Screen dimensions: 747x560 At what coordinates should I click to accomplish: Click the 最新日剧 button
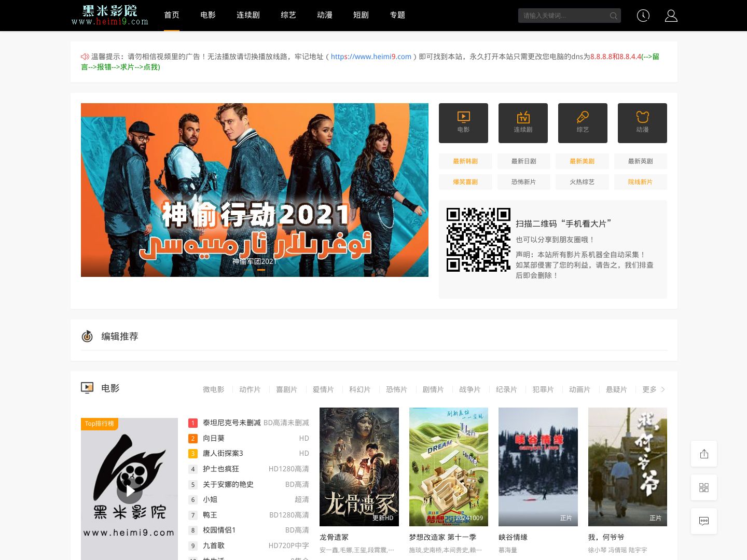pos(524,161)
